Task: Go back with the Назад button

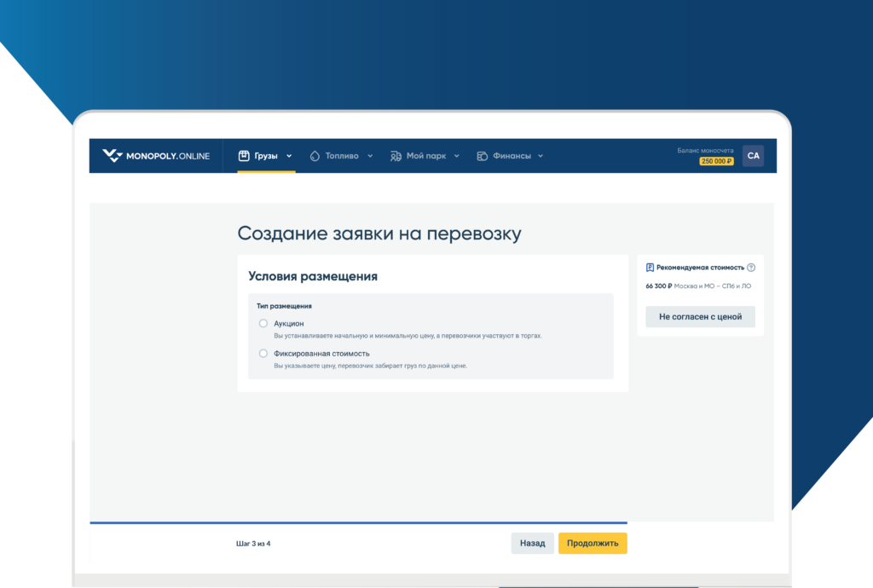Action: pos(532,544)
